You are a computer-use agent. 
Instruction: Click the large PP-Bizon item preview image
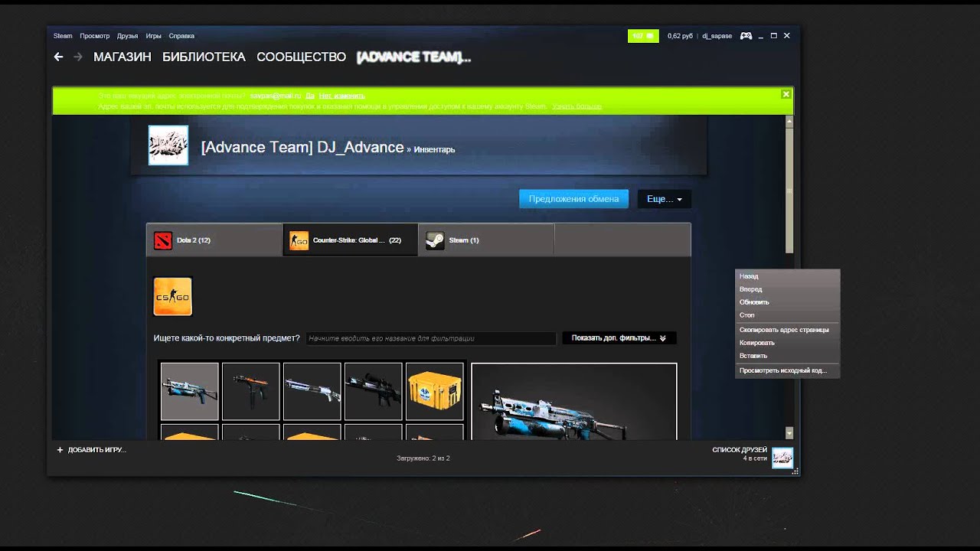pos(574,402)
